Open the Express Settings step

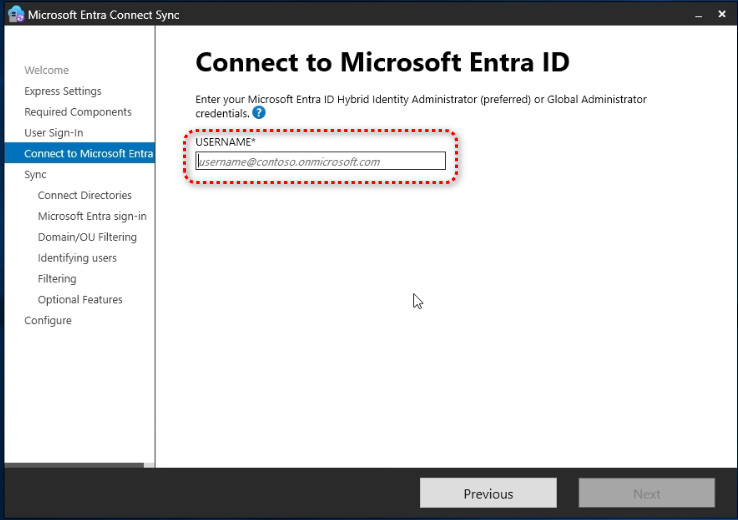tap(63, 91)
